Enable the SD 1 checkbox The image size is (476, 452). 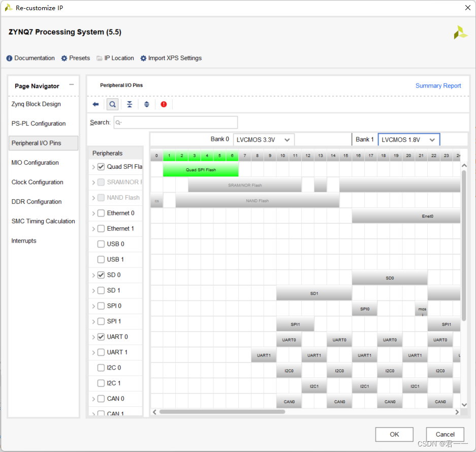tap(101, 290)
